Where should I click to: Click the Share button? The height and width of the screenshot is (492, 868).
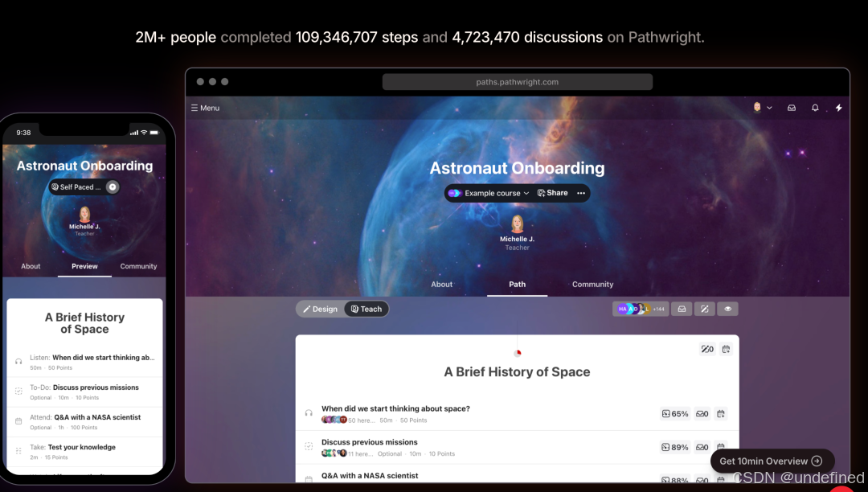coord(552,193)
